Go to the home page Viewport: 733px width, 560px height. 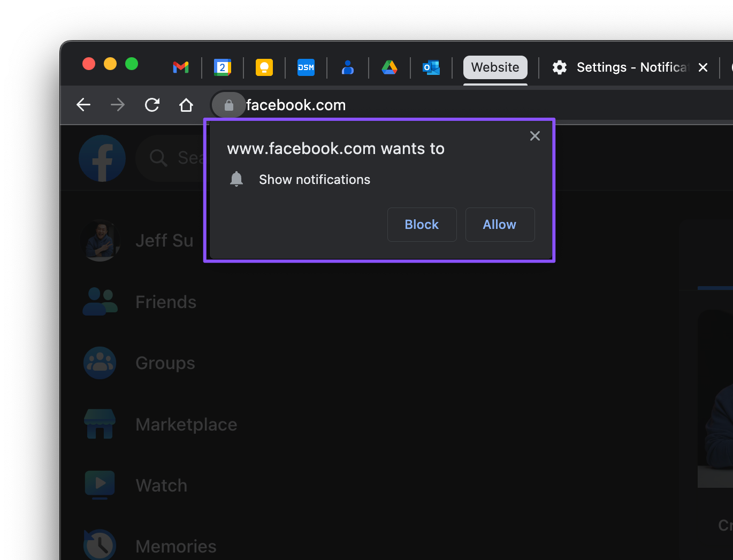[x=186, y=105]
